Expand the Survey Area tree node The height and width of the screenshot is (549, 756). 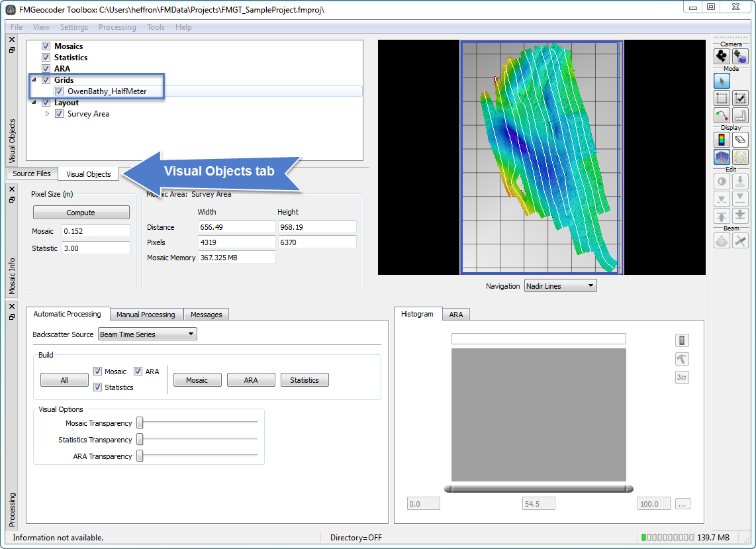[x=47, y=114]
